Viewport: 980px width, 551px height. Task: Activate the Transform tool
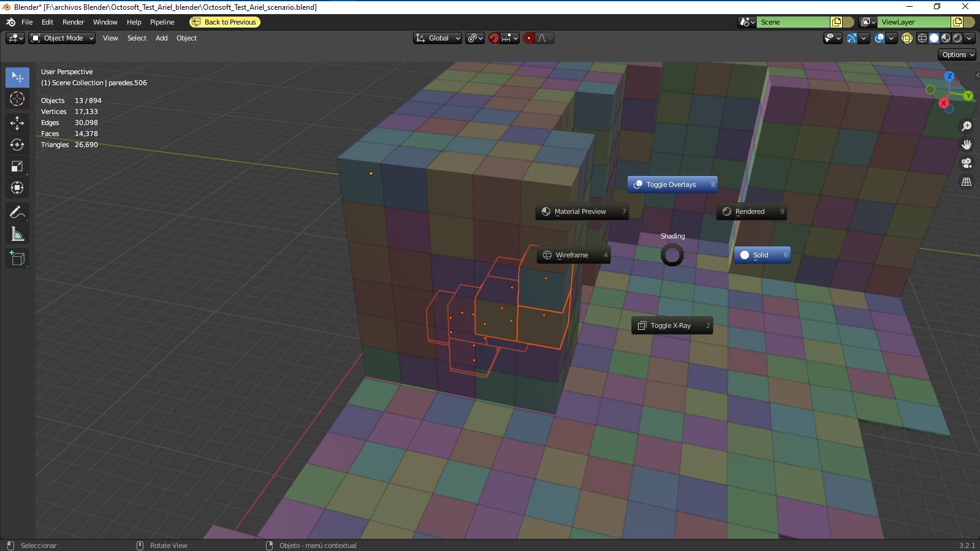coord(17,188)
